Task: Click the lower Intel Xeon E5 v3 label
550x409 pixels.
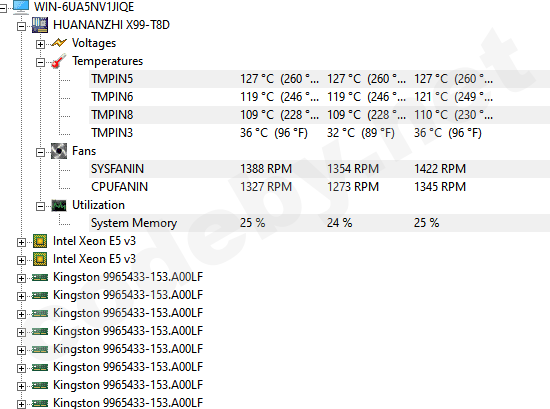Action: (x=94, y=259)
